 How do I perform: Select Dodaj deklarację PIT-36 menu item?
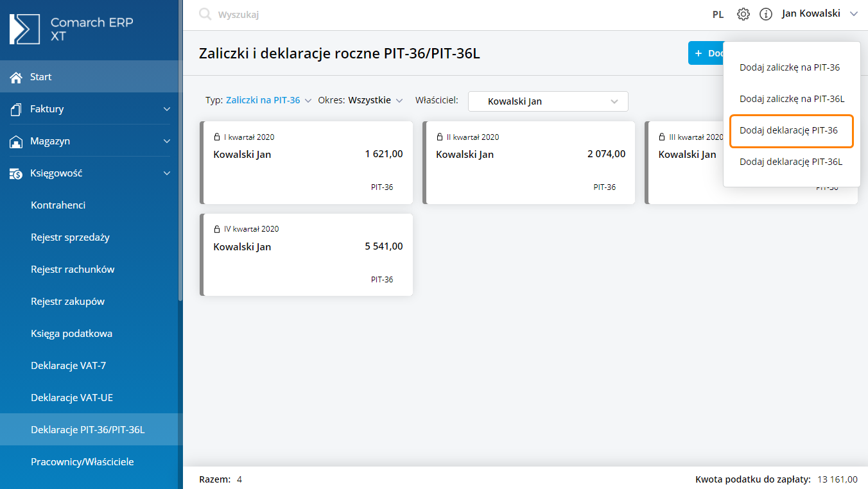point(788,130)
